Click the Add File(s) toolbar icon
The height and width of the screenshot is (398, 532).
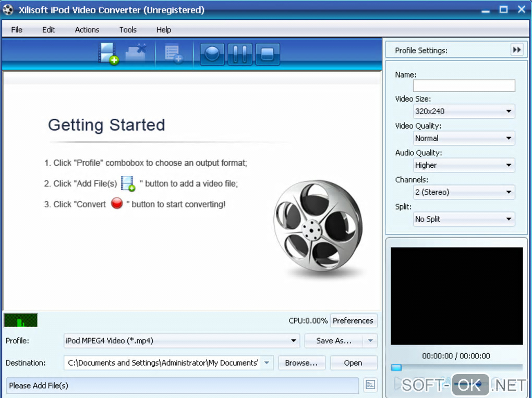click(108, 54)
